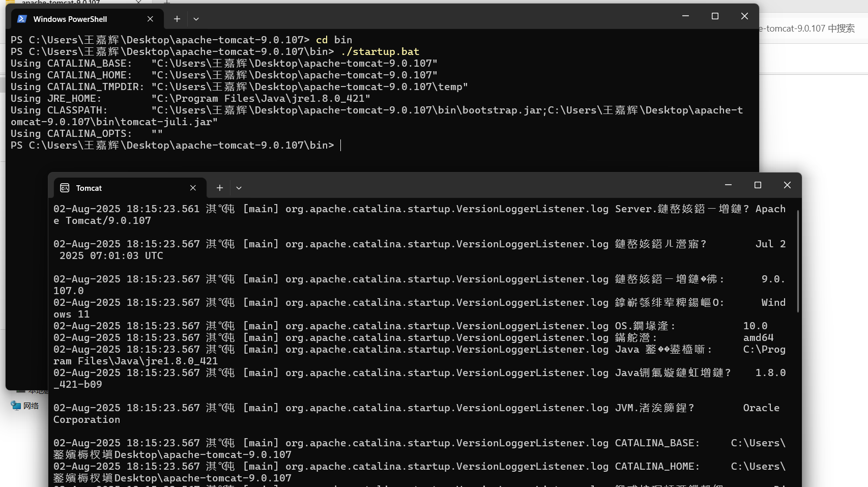The image size is (868, 487).
Task: Click the './startup.bat' command text
Action: coord(380,51)
